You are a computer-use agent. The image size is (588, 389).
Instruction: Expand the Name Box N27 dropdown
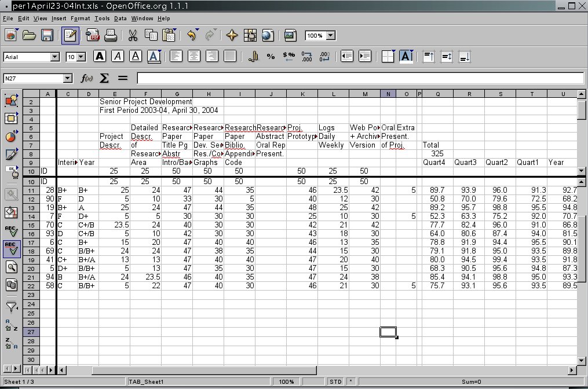coord(68,78)
